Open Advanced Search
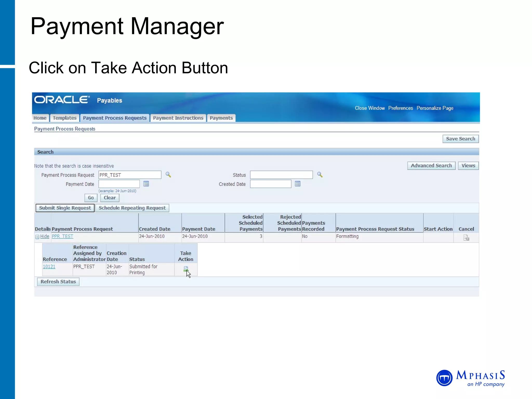The width and height of the screenshot is (532, 399). pos(431,165)
